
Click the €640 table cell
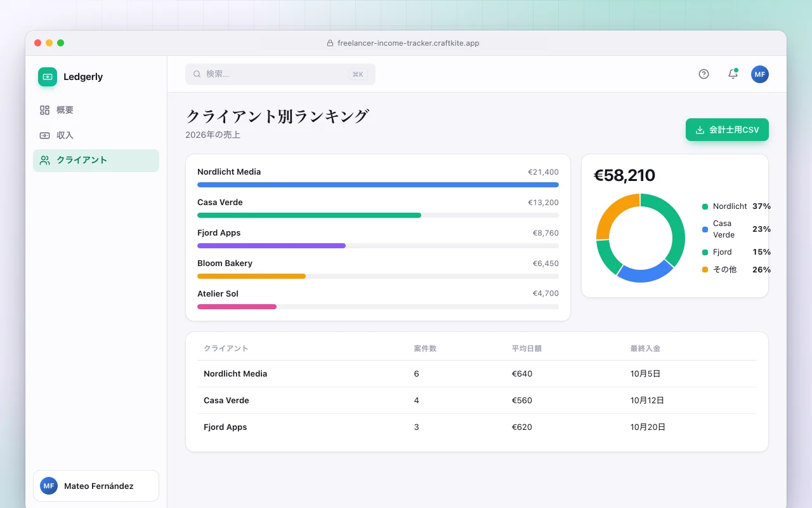click(522, 374)
